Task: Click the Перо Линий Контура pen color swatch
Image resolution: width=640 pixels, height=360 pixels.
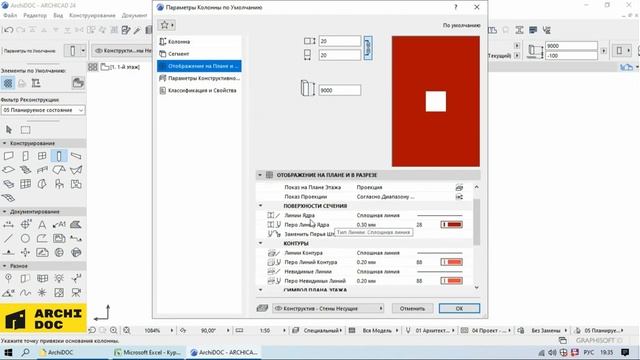Action: [x=451, y=262]
